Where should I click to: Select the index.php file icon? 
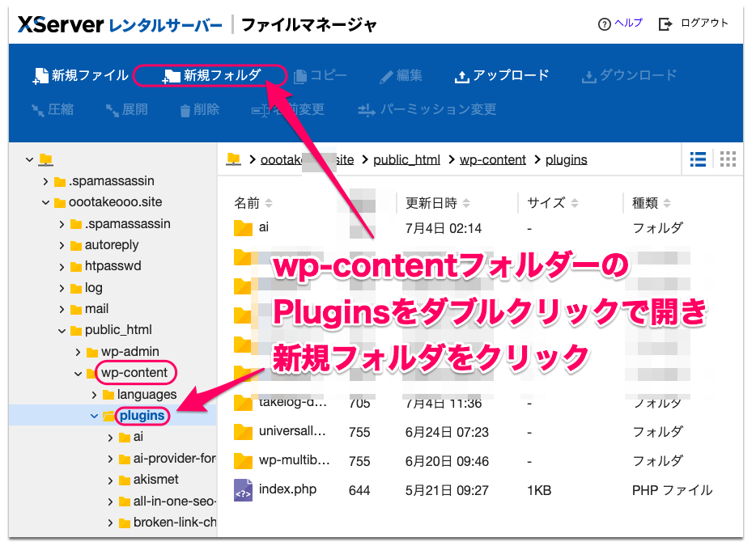[243, 490]
